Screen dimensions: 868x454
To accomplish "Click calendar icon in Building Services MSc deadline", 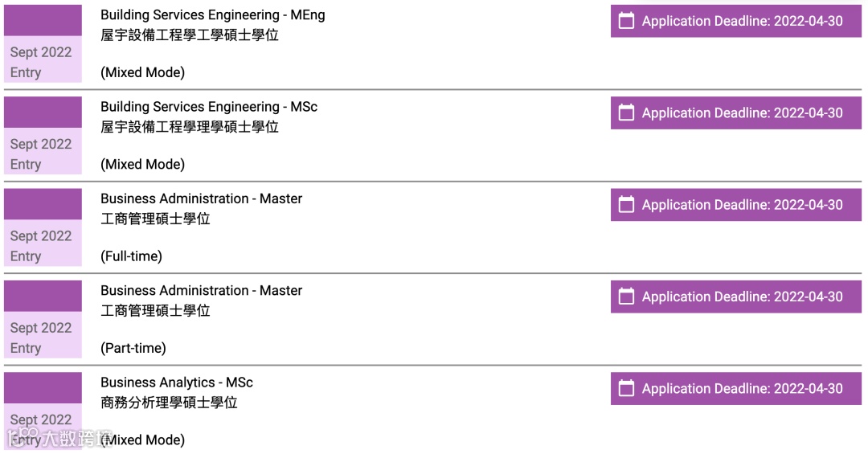I will (x=626, y=112).
